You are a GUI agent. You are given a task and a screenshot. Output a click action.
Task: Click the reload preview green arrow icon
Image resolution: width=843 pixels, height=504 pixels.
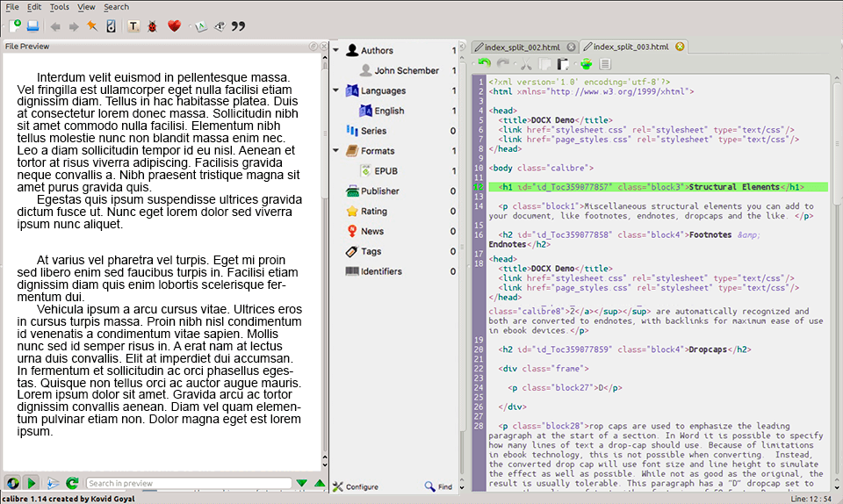72,483
